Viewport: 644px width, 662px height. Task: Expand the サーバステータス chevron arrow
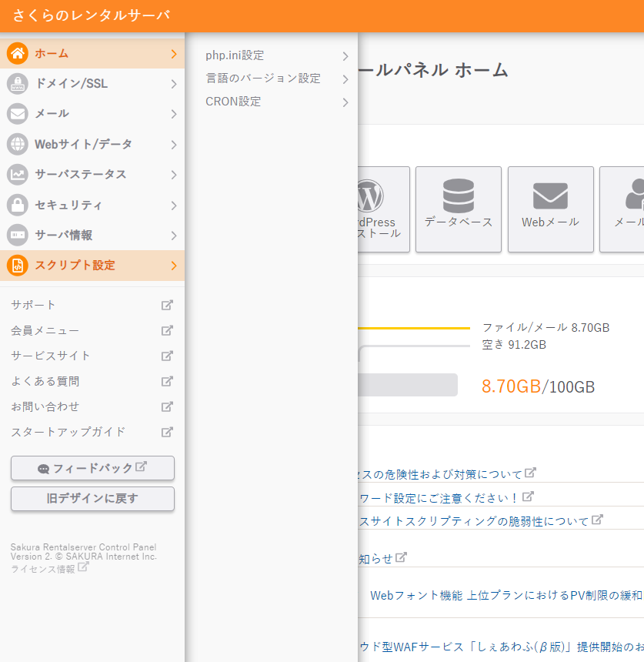pyautogui.click(x=174, y=175)
